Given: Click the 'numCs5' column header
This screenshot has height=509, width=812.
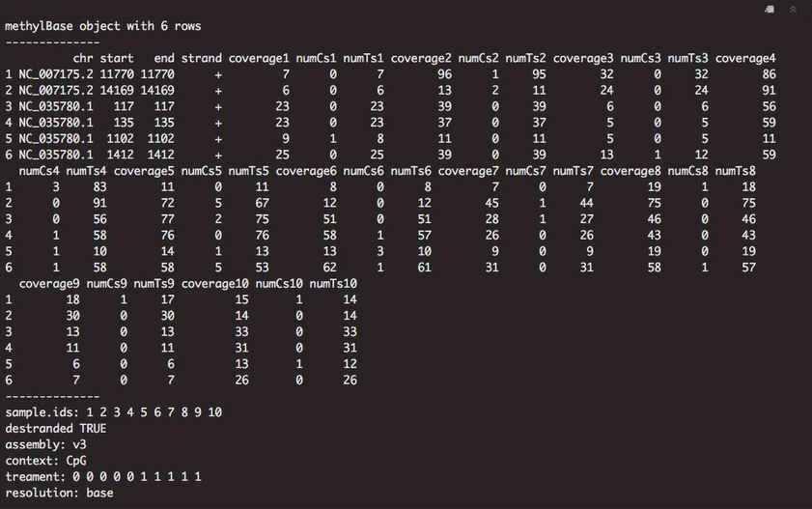Looking at the screenshot, I should pyautogui.click(x=202, y=171).
